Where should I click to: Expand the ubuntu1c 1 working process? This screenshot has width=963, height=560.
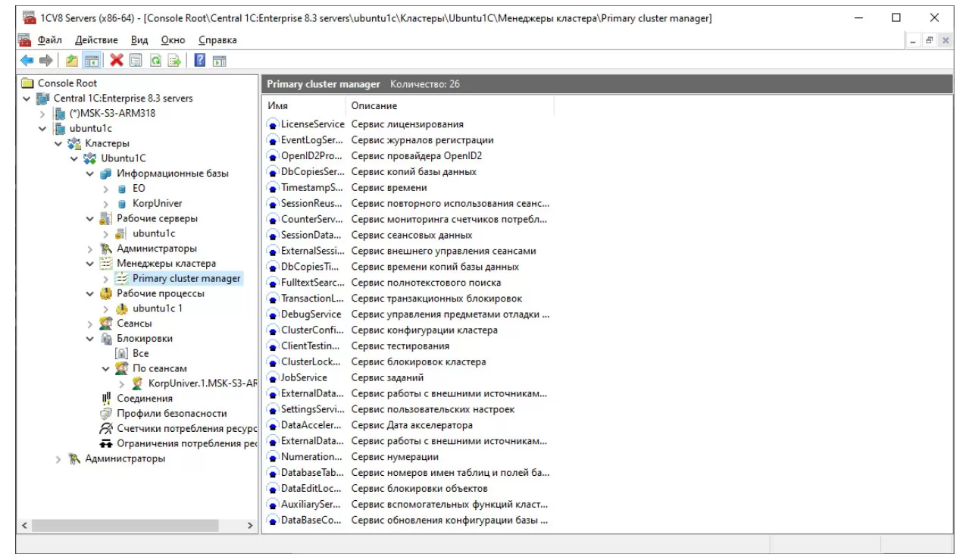click(x=106, y=308)
